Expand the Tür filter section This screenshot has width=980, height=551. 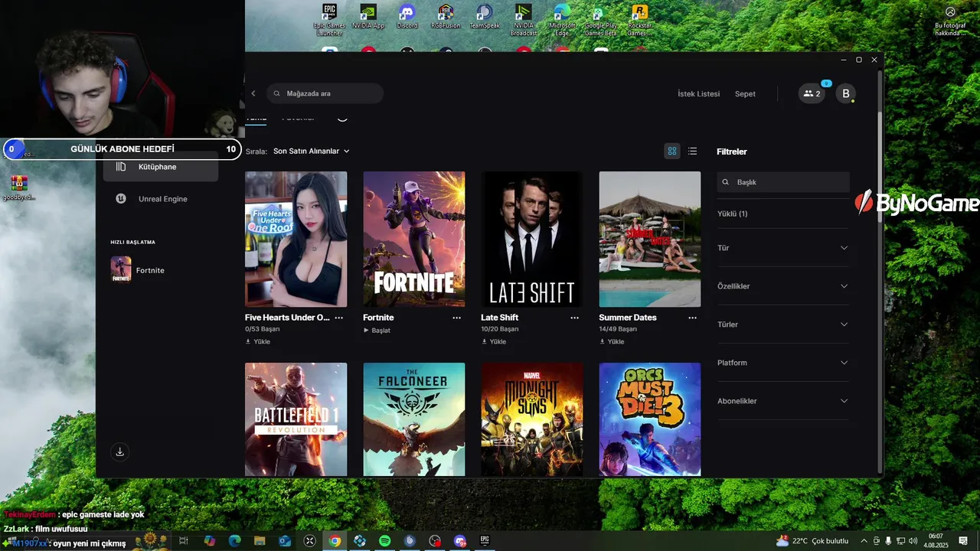coord(782,248)
